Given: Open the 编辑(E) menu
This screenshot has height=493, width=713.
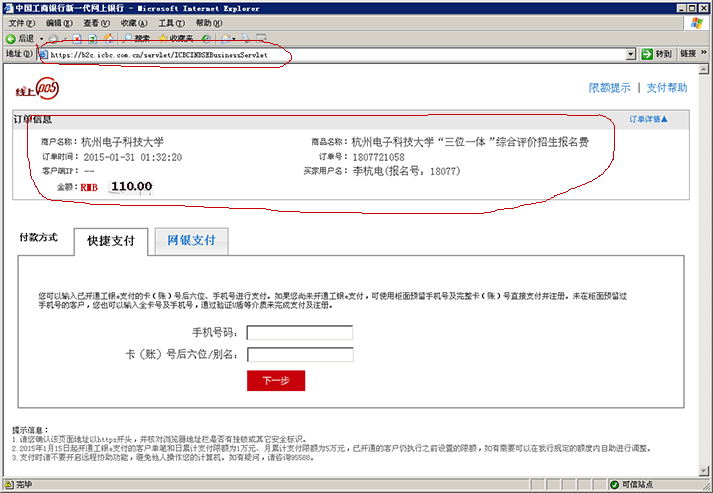Looking at the screenshot, I should click(59, 23).
